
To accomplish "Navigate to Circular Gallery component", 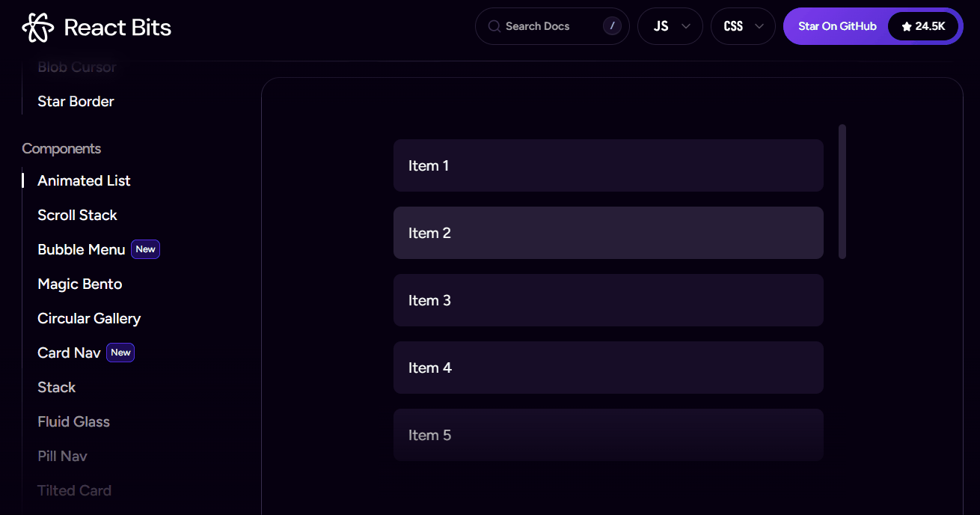I will [89, 318].
